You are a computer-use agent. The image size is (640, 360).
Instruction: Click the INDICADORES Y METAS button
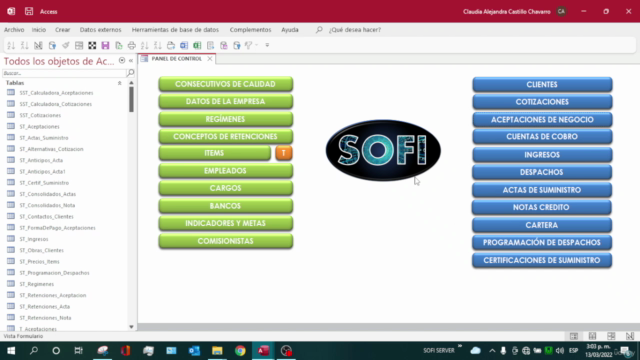pos(226,223)
